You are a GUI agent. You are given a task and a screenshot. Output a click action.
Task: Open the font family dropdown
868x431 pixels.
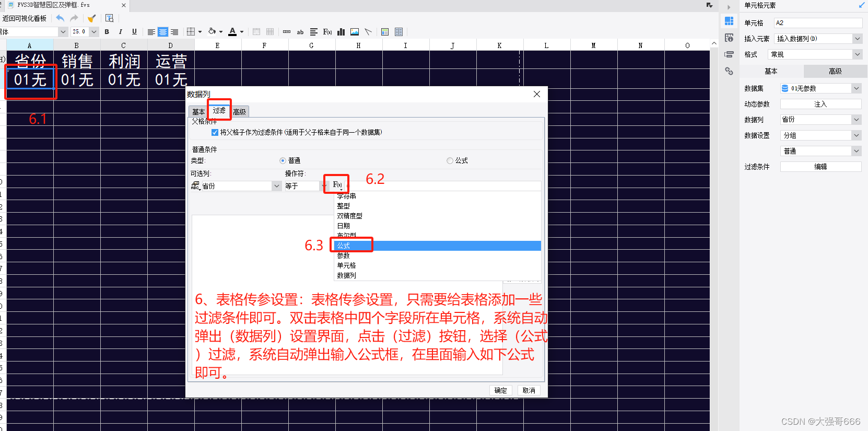63,32
